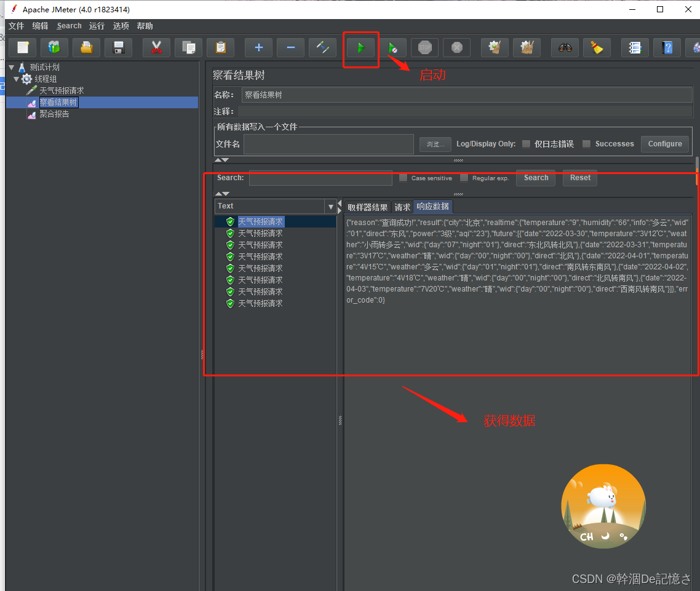700x591 pixels.
Task: Open the 编辑 menu
Action: pos(40,26)
